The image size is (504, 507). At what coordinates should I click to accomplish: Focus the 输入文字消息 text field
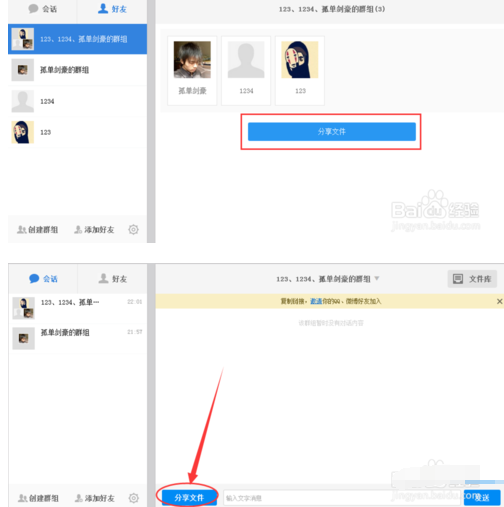click(342, 498)
